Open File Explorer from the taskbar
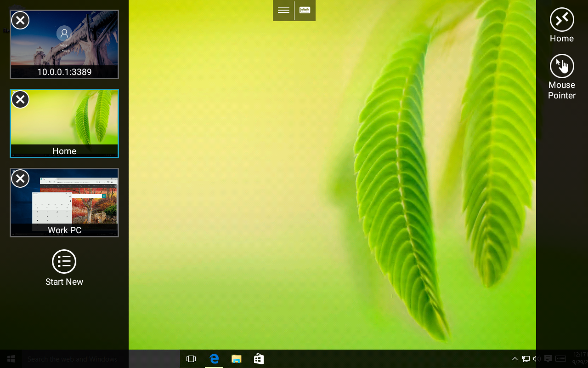Viewport: 588px width, 368px height. pos(236,358)
